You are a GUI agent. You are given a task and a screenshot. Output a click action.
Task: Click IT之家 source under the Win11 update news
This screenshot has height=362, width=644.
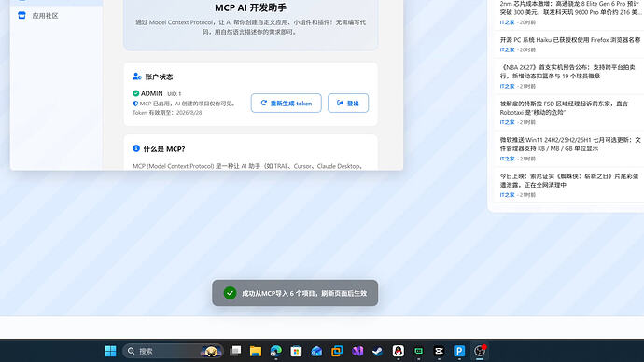point(507,159)
